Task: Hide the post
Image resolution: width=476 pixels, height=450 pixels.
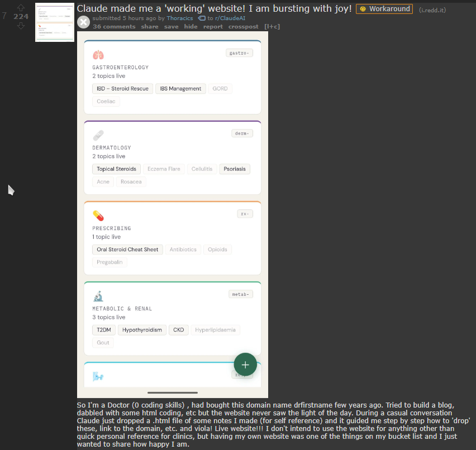Action: pos(191,26)
